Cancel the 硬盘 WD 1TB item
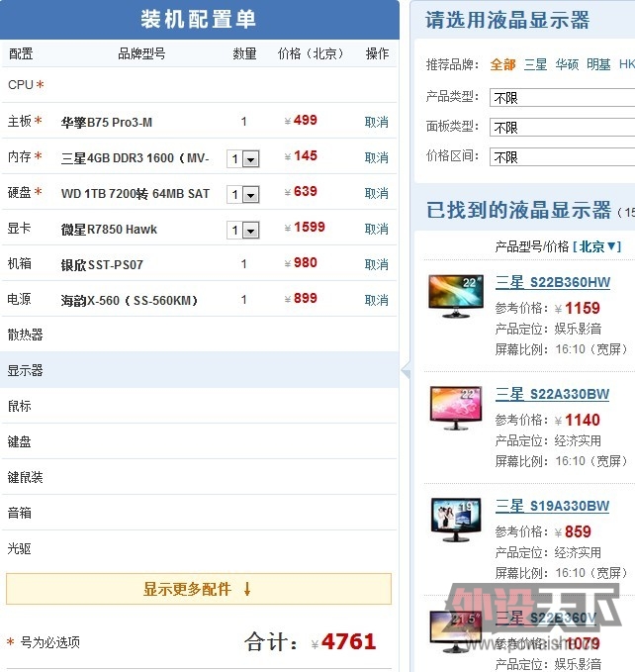 tap(377, 193)
